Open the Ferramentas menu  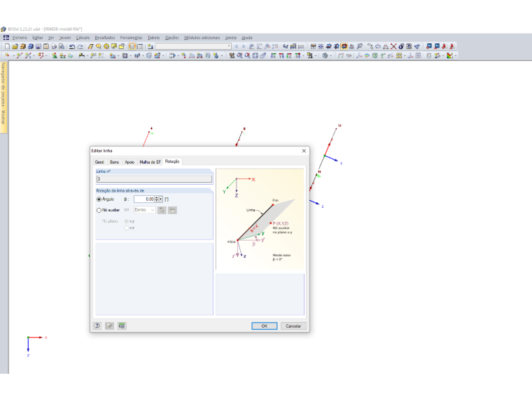[132, 38]
